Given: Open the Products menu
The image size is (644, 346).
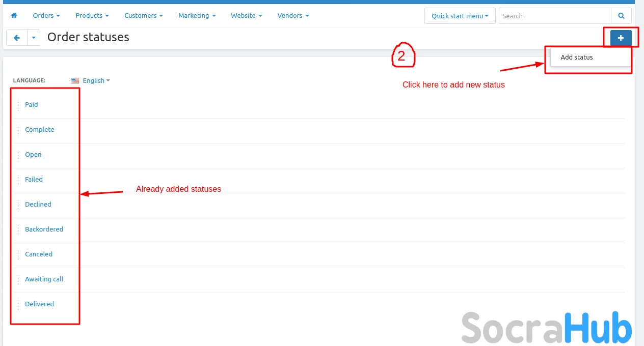Looking at the screenshot, I should (92, 16).
